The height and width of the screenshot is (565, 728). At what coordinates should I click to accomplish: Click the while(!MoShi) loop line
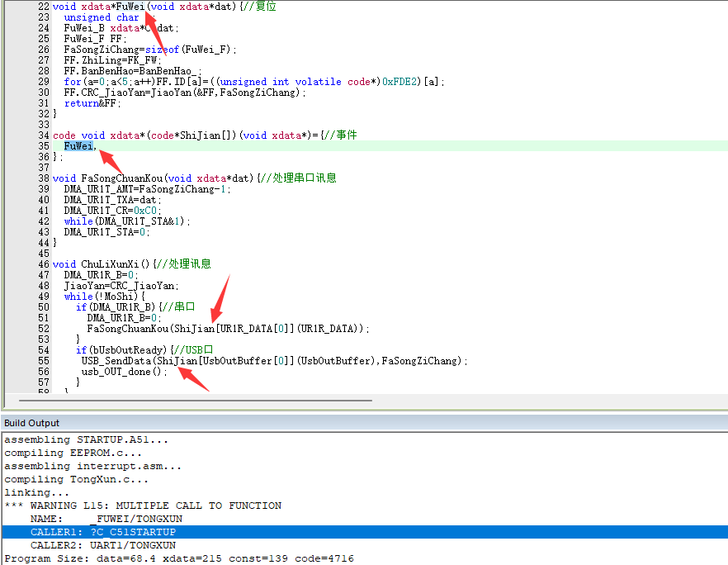click(x=105, y=296)
